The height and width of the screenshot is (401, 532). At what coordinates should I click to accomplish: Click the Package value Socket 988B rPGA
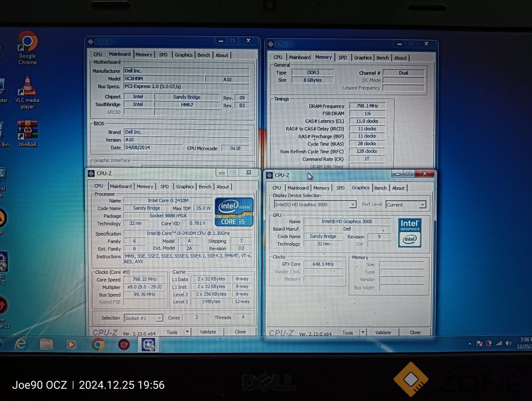[168, 216]
